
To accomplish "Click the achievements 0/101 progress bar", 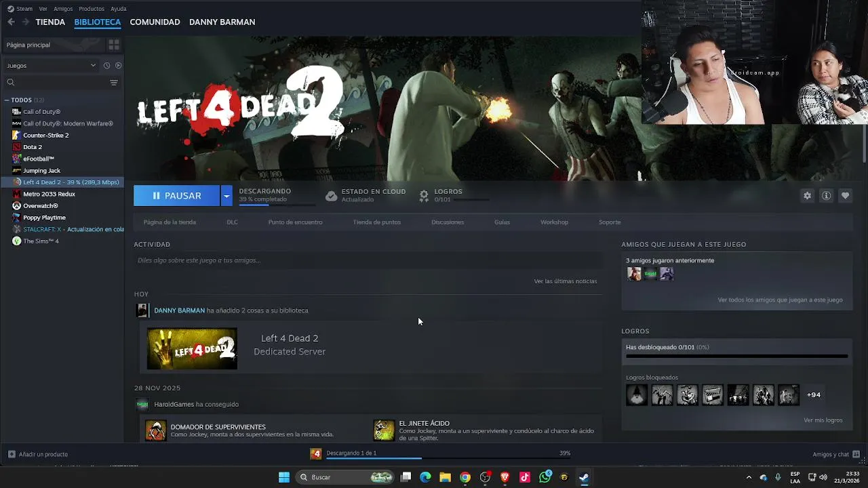I will coord(736,356).
